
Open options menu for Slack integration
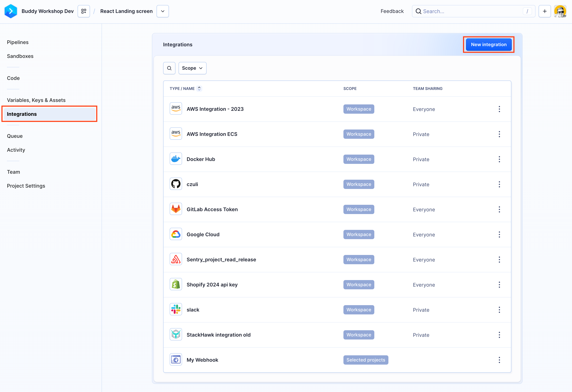[499, 310]
